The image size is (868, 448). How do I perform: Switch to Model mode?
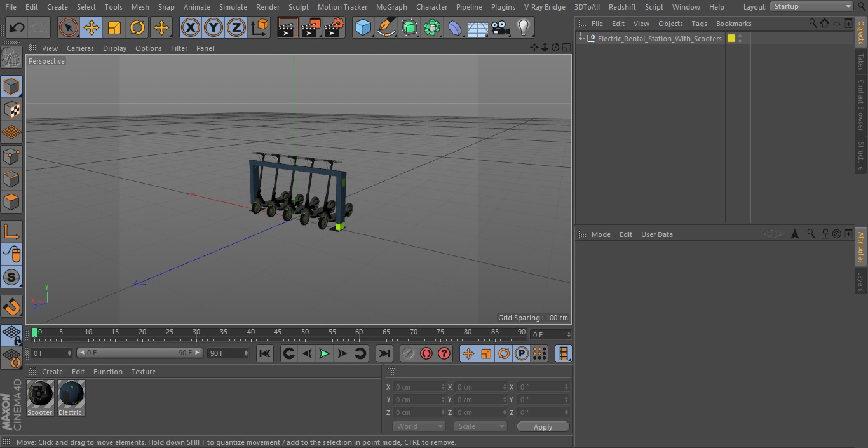coord(11,86)
